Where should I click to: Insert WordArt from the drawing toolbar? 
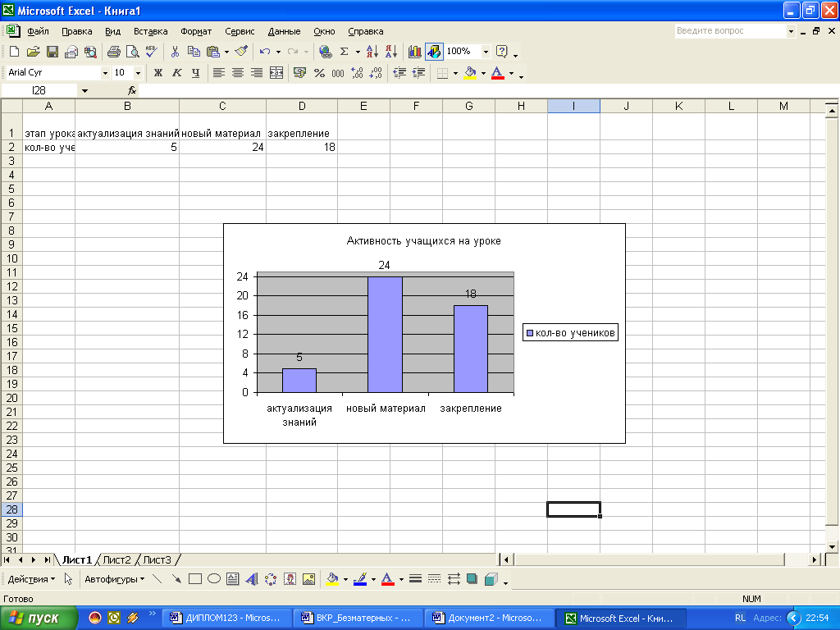(252, 579)
